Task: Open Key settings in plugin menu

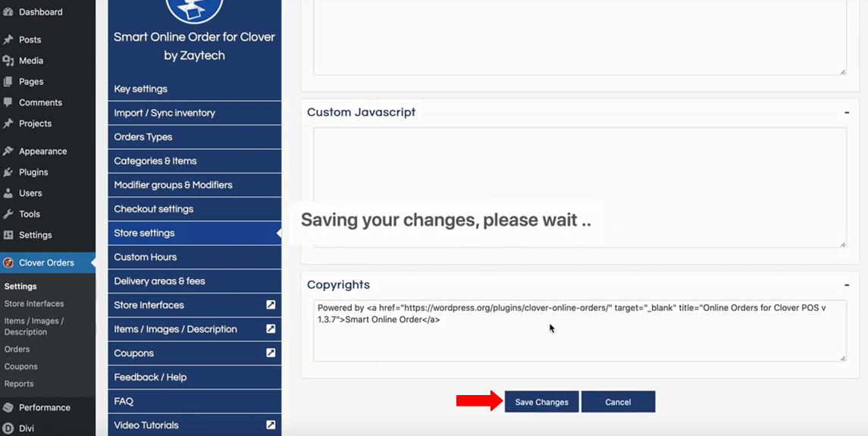Action: click(x=194, y=89)
